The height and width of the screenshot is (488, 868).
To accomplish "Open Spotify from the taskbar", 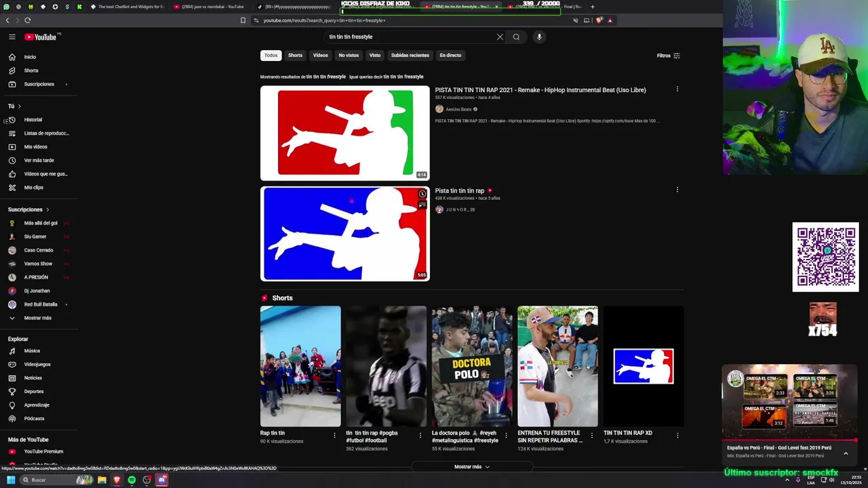I will (x=132, y=480).
